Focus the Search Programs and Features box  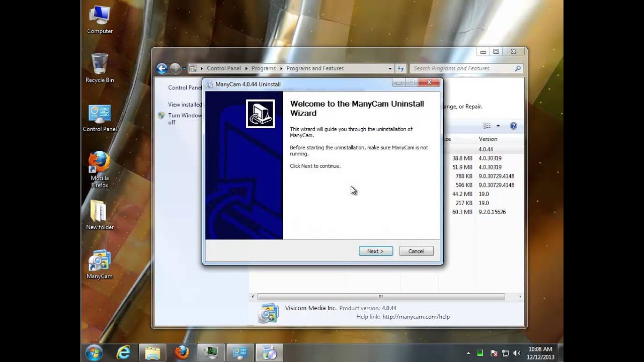coord(466,68)
